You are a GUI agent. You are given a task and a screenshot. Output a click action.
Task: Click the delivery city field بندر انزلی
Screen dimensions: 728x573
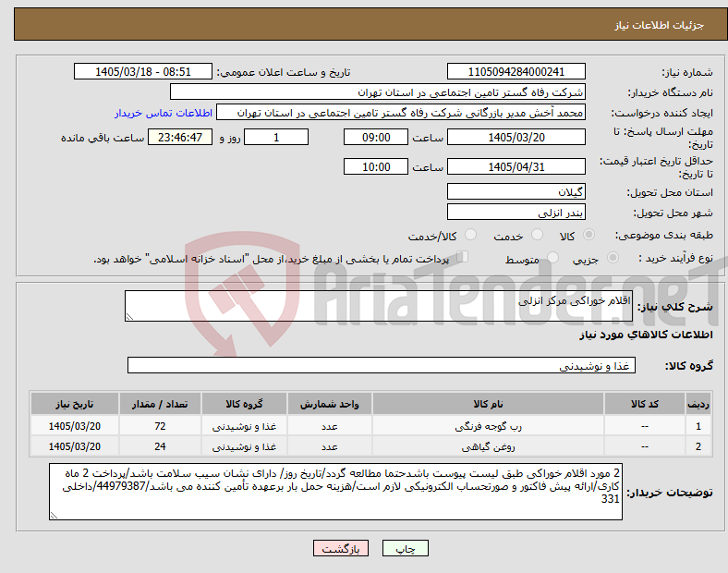[516, 212]
